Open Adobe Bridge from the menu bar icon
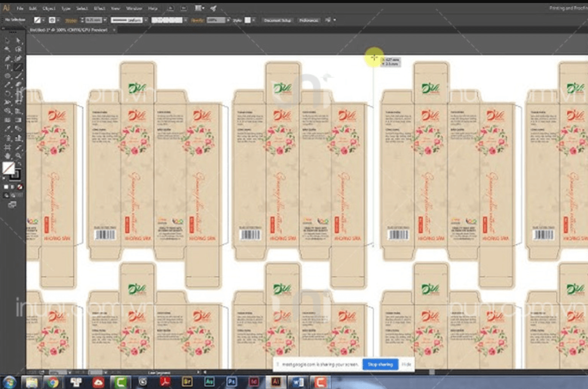Image resolution: width=588 pixels, height=389 pixels. point(171,8)
